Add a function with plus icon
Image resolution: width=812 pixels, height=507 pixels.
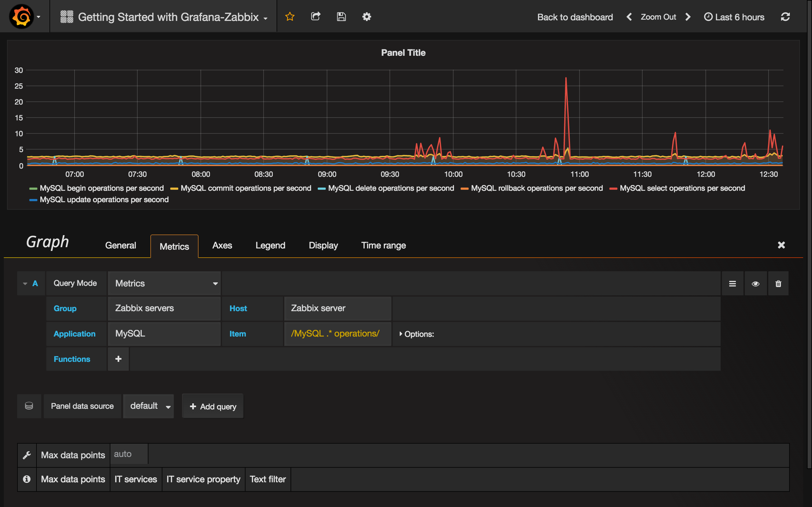[118, 359]
